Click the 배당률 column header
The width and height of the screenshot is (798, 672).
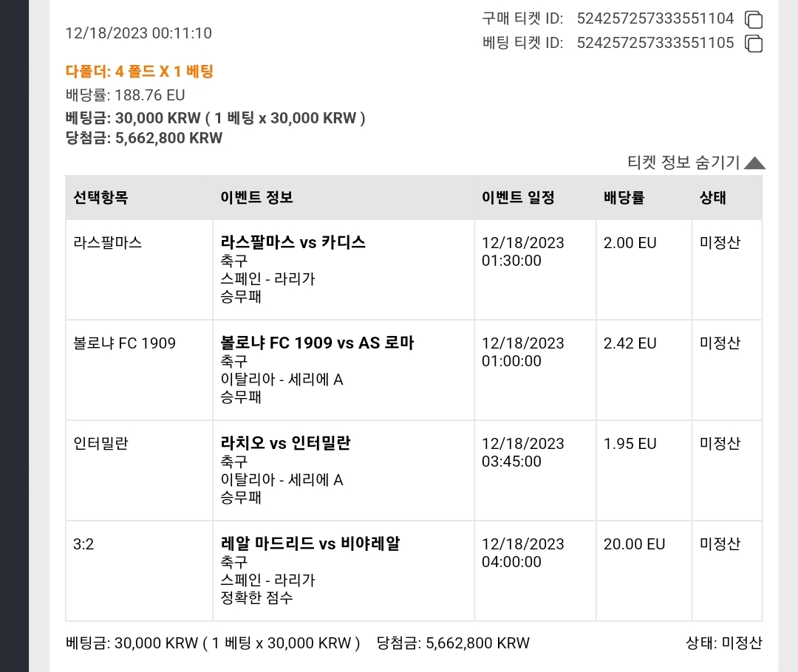(x=624, y=197)
